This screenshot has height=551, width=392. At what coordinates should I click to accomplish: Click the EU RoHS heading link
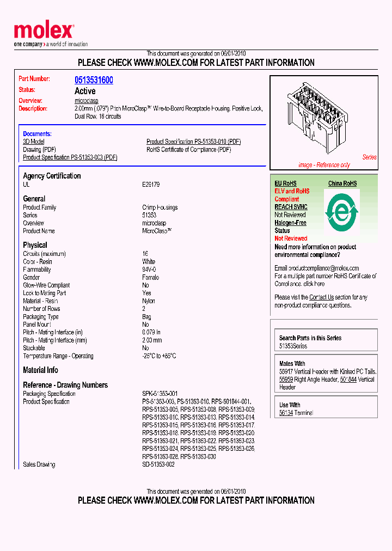pyautogui.click(x=285, y=183)
